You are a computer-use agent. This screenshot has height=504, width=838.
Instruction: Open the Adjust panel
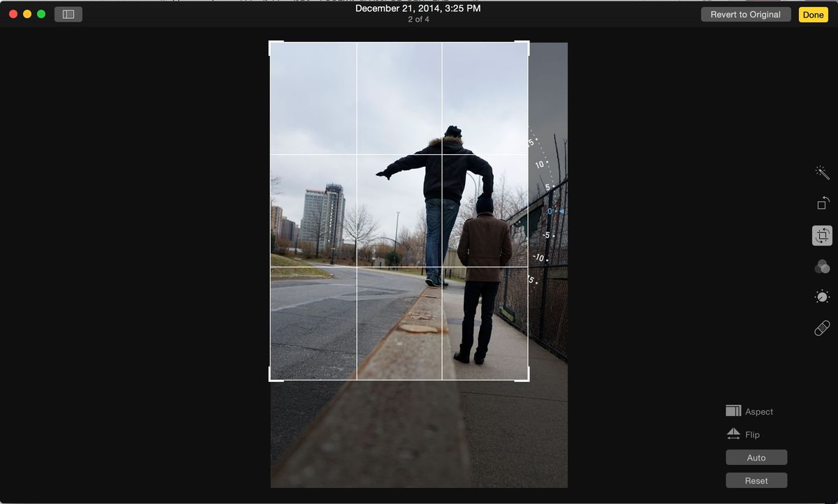[822, 296]
